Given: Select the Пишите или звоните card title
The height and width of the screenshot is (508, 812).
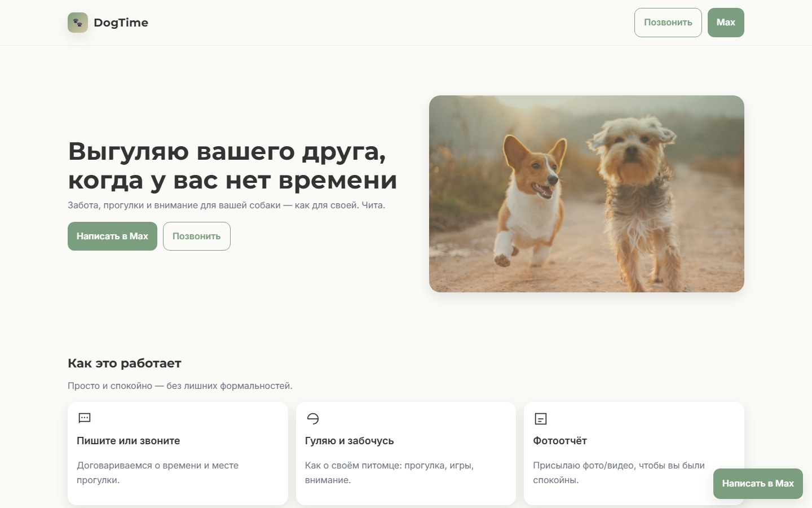Looking at the screenshot, I should coord(129,441).
